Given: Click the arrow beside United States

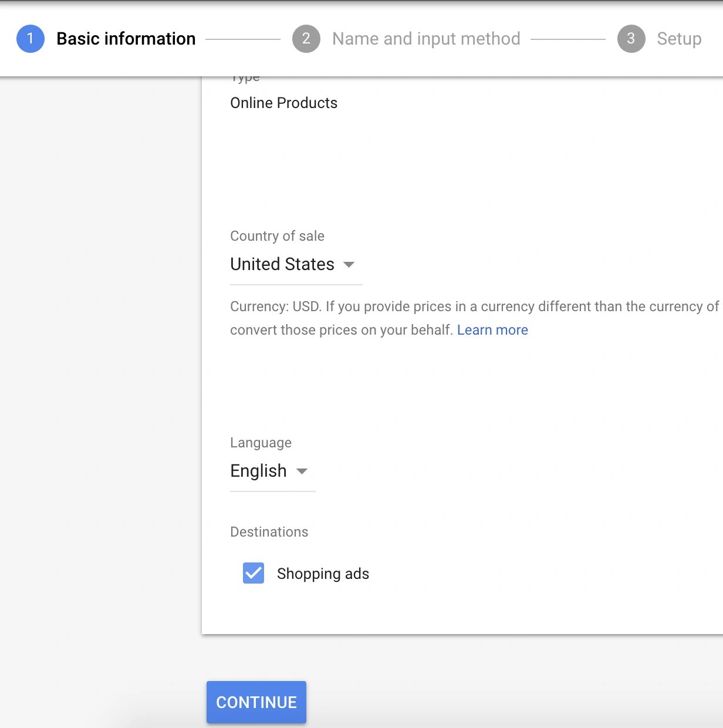Looking at the screenshot, I should pos(349,265).
